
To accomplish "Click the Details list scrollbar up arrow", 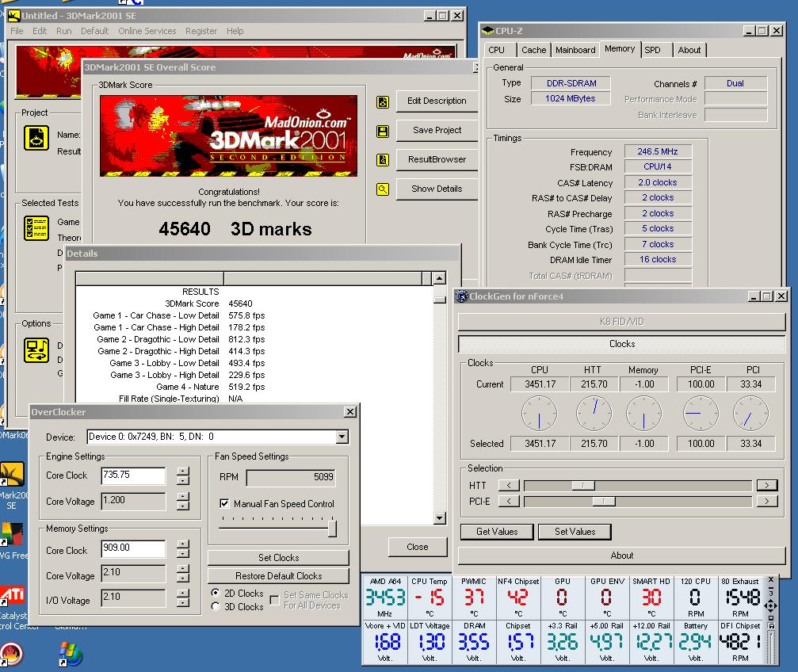I will tap(440, 278).
